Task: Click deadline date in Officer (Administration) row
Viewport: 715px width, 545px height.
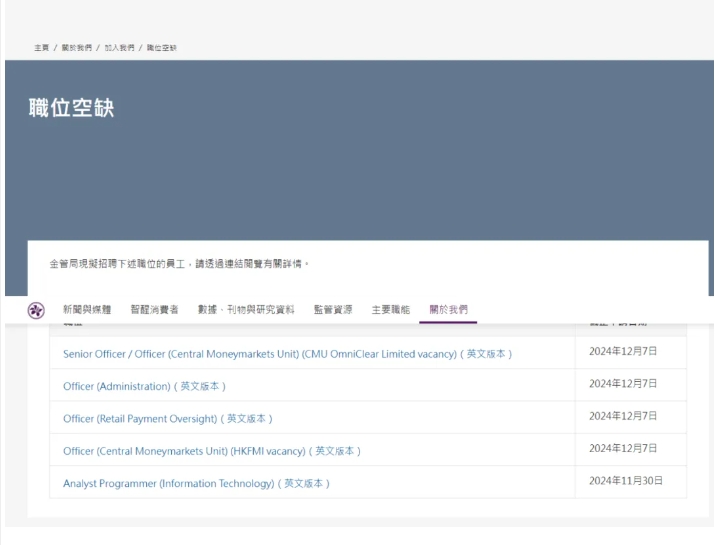Action: 623,384
